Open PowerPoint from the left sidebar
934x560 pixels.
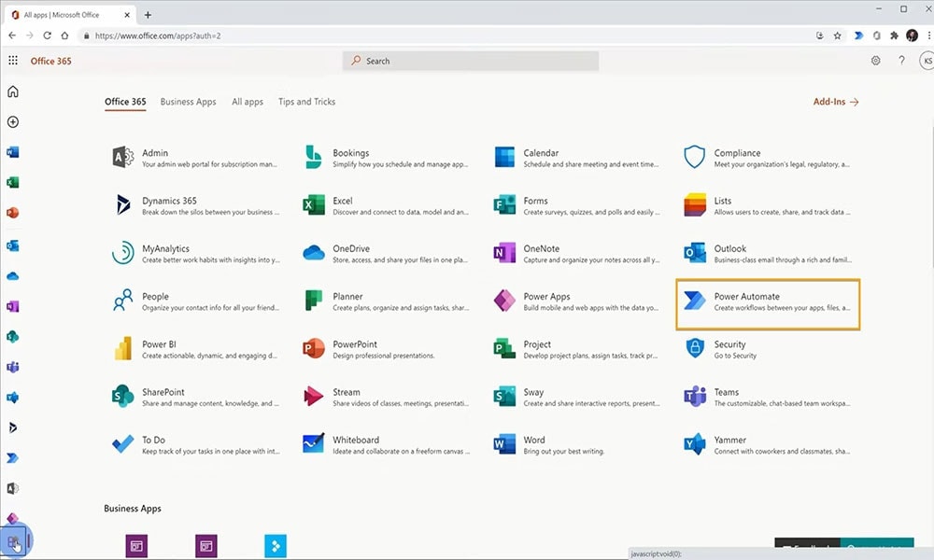pos(13,213)
